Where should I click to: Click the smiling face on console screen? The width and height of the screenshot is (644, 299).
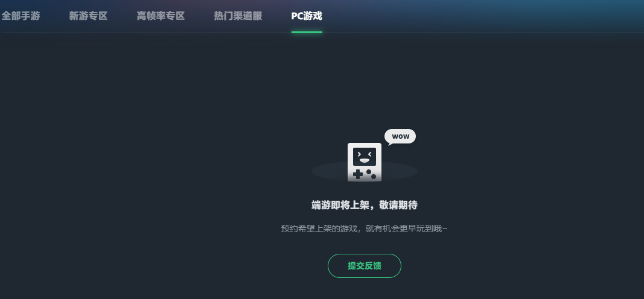(365, 157)
